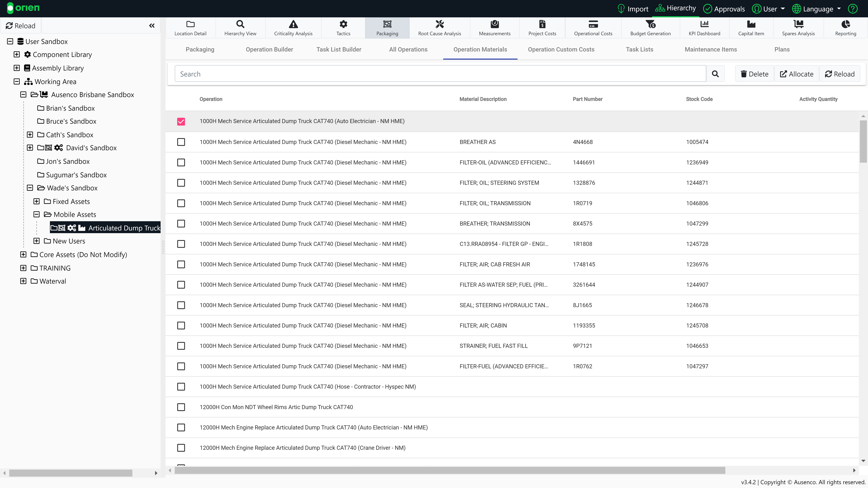Collapse the Working Area node
Viewport: 868px width, 488px height.
point(17,81)
